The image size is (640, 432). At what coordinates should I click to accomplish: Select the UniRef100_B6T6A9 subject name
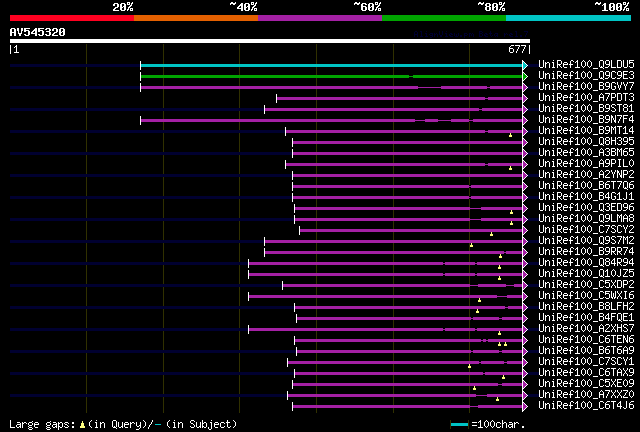(x=586, y=351)
